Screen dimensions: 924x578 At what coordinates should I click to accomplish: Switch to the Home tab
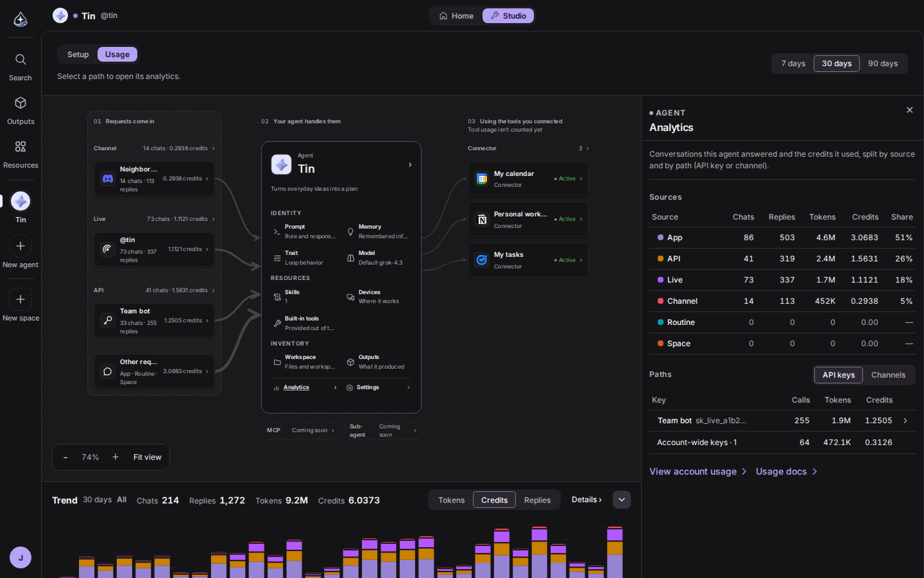456,16
